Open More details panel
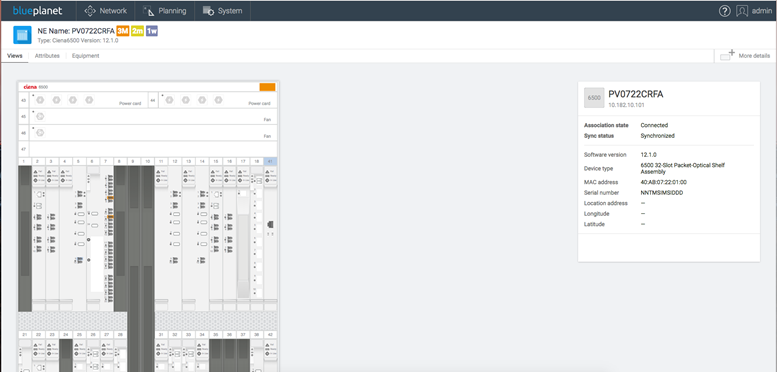 (745, 55)
